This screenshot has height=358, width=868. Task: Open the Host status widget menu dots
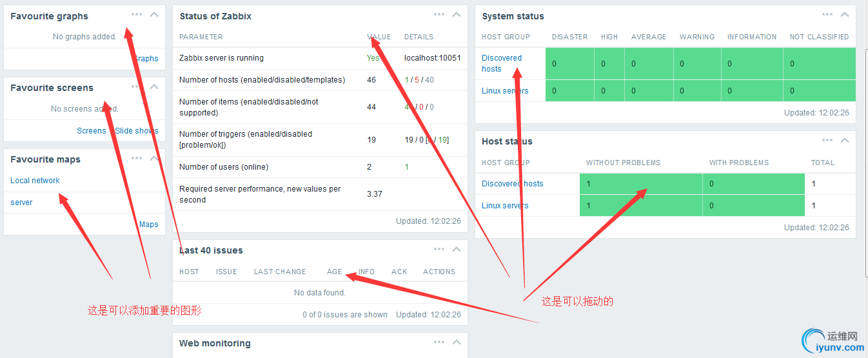(x=827, y=140)
